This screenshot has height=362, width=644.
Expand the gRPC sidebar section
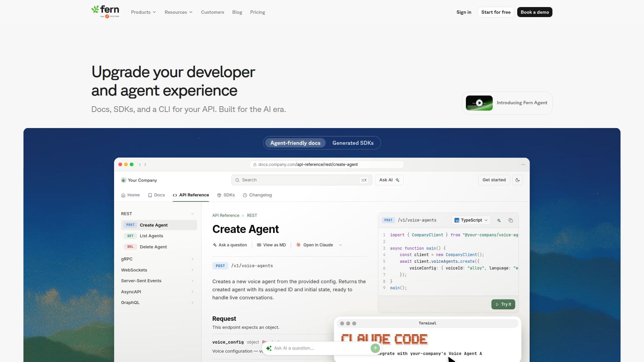(x=158, y=259)
